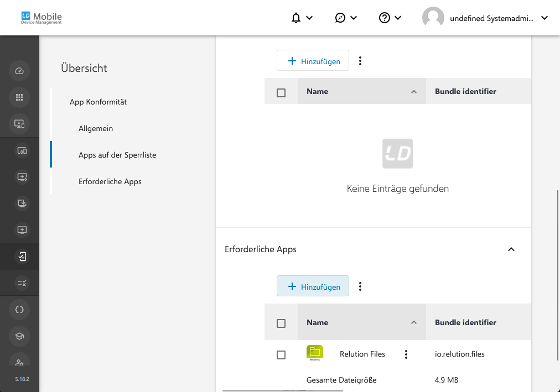Sort Sperrliste table by Name arrow

tap(413, 92)
